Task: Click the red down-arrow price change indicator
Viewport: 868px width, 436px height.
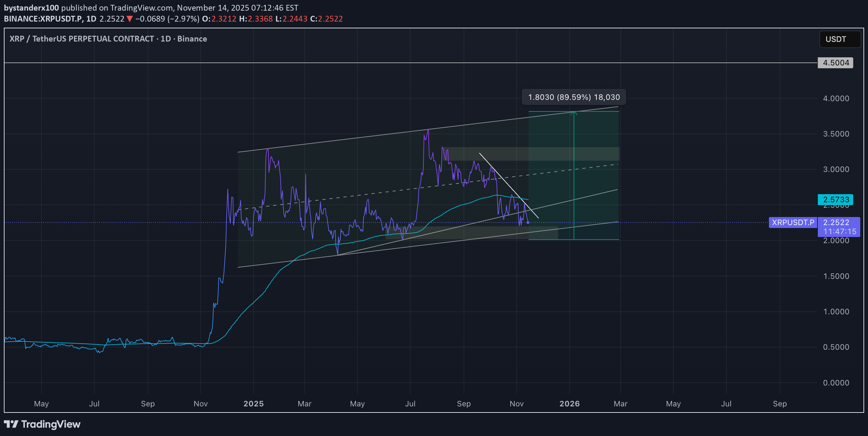Action: coord(130,19)
